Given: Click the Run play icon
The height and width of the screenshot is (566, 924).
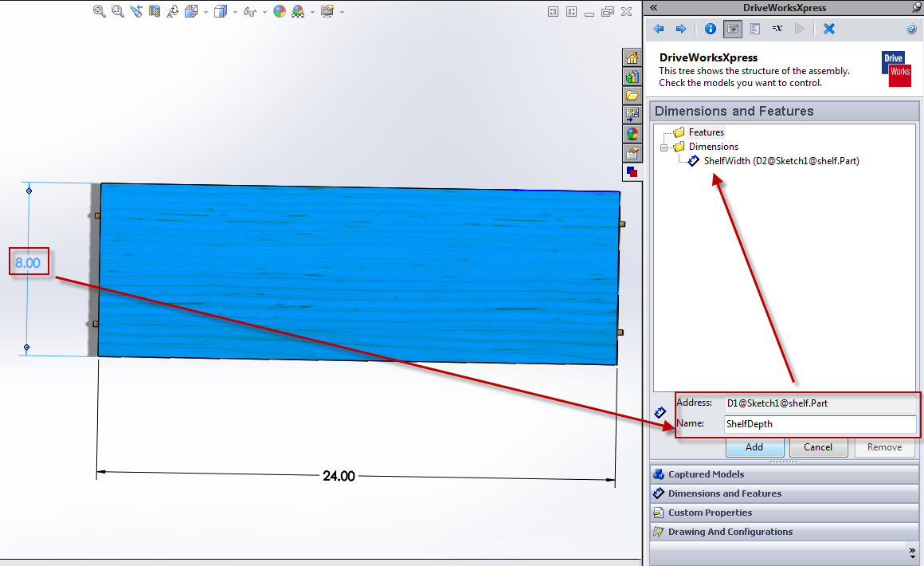Looking at the screenshot, I should tap(799, 29).
